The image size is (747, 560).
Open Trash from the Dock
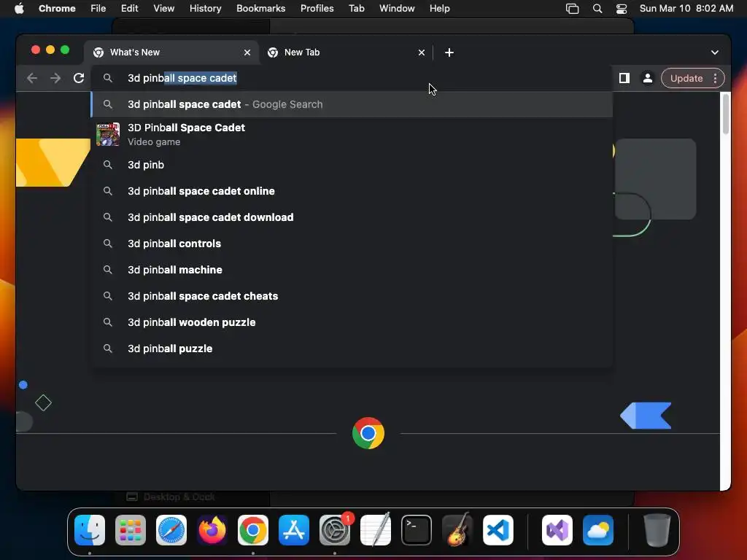click(657, 530)
